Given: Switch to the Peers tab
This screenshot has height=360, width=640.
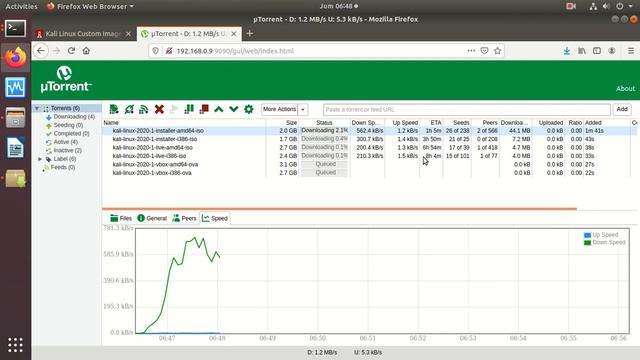Looking at the screenshot, I should pos(184,218).
